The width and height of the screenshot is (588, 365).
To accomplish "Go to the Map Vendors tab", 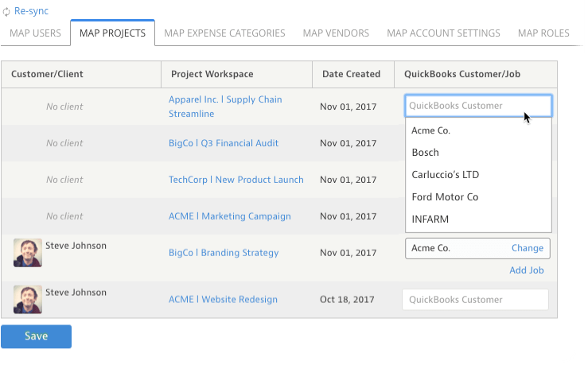I will pyautogui.click(x=336, y=33).
